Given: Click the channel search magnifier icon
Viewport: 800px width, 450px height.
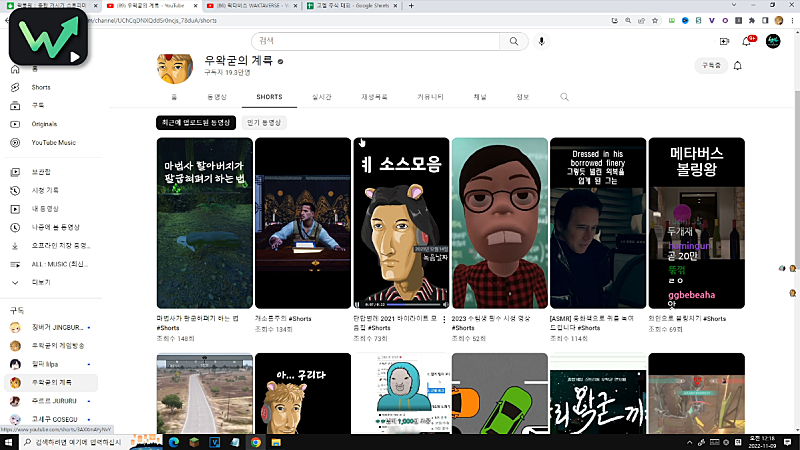Looking at the screenshot, I should [564, 97].
